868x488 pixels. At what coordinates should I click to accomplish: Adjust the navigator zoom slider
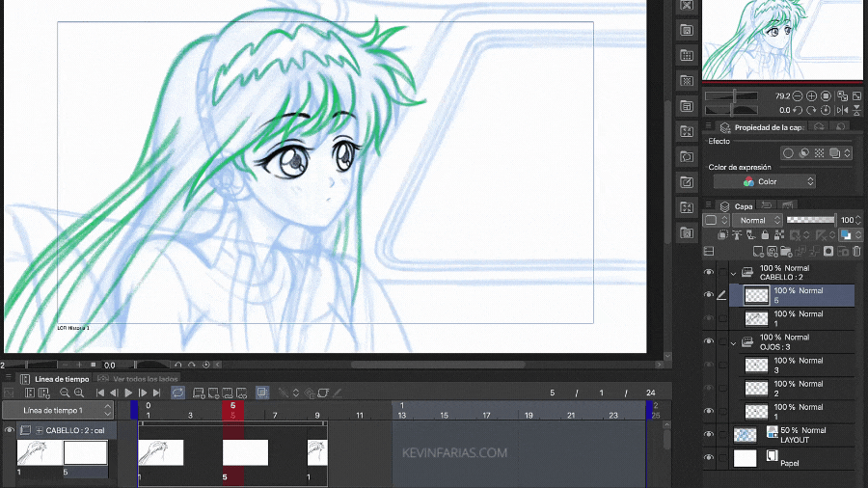coord(731,96)
